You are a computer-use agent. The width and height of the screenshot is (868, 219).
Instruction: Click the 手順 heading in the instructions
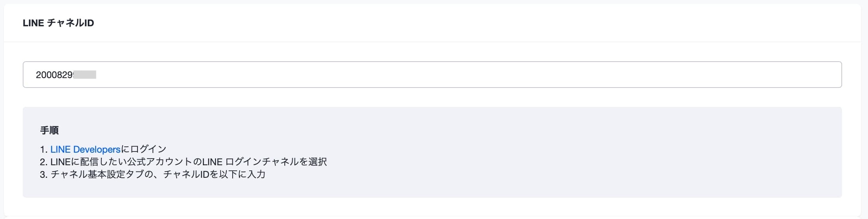49,130
